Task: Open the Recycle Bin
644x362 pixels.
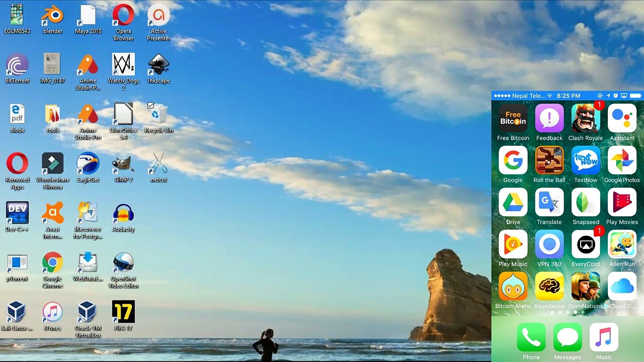Action: [158, 114]
